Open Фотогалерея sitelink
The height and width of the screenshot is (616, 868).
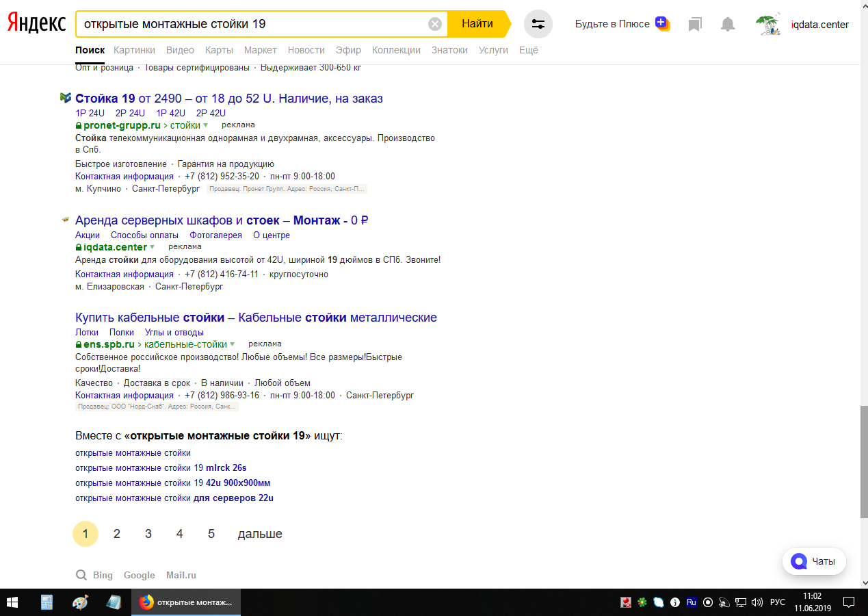[x=216, y=235]
